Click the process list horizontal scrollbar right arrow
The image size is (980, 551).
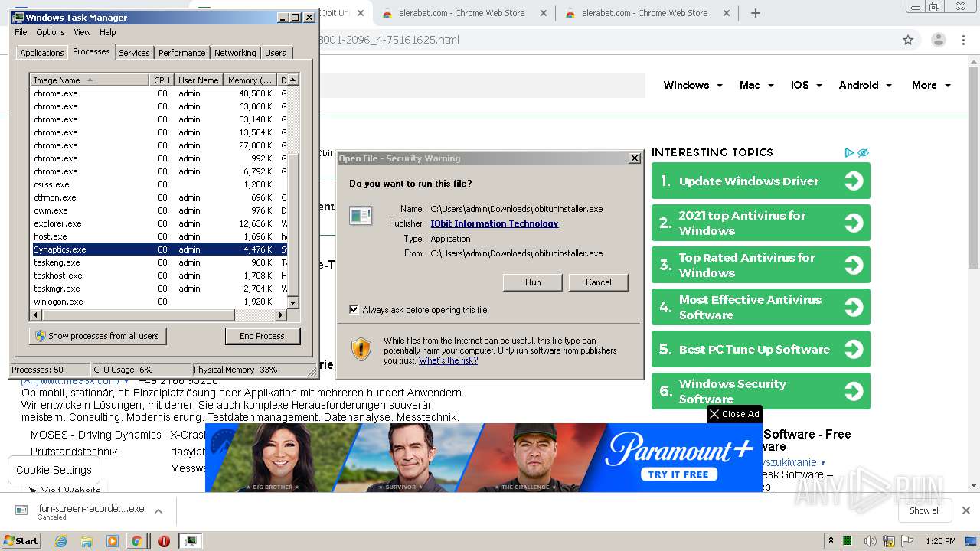pos(281,315)
